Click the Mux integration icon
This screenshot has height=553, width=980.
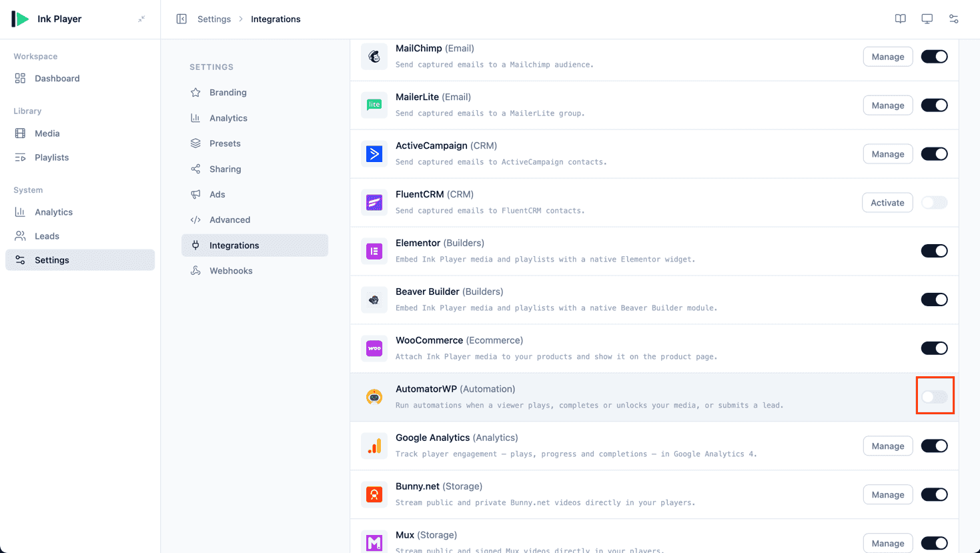tap(374, 542)
